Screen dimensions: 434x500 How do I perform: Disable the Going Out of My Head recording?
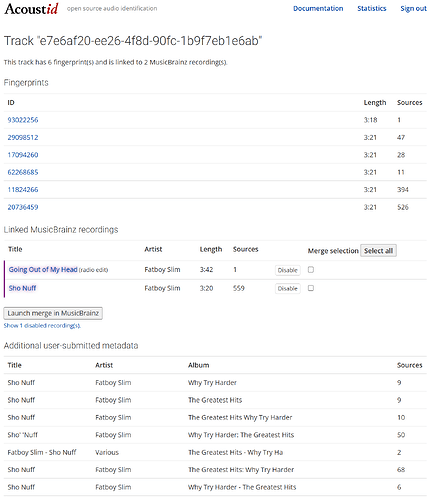pyautogui.click(x=288, y=270)
